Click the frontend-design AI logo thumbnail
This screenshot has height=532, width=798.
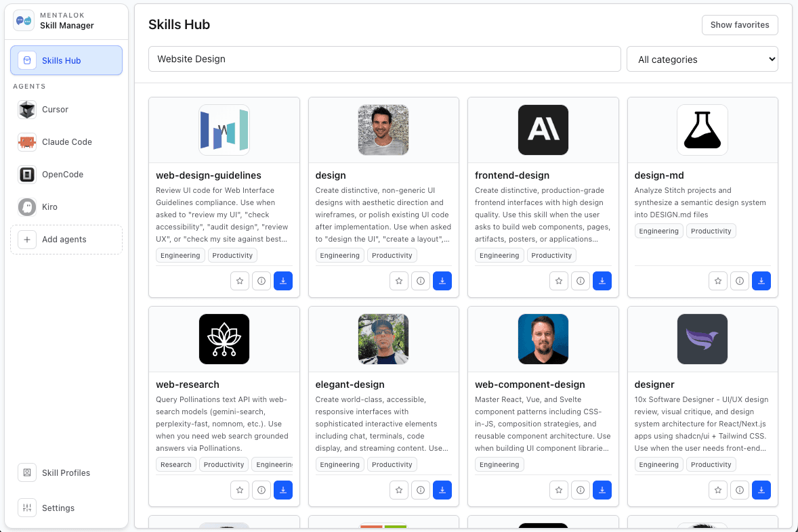543,130
